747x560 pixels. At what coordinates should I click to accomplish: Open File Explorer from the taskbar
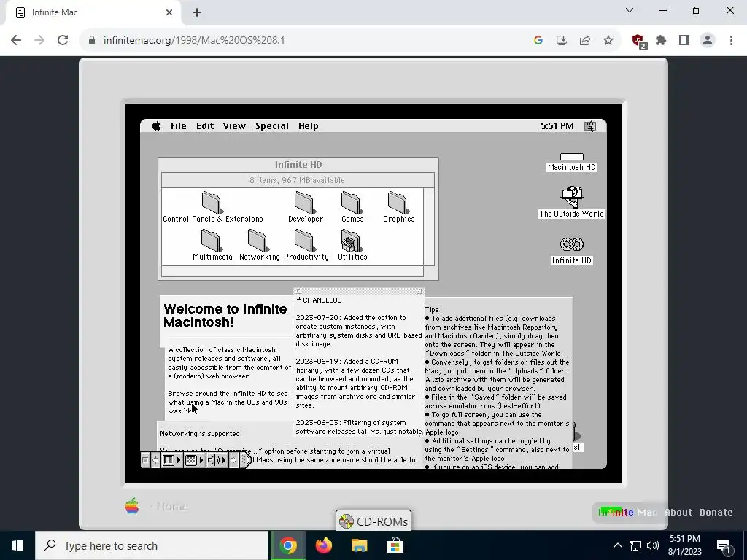[x=360, y=545]
